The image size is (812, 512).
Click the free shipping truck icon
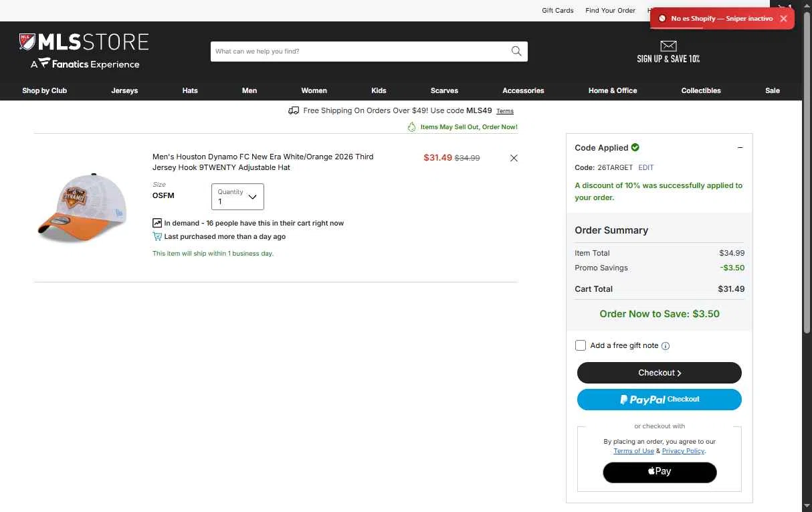click(294, 110)
